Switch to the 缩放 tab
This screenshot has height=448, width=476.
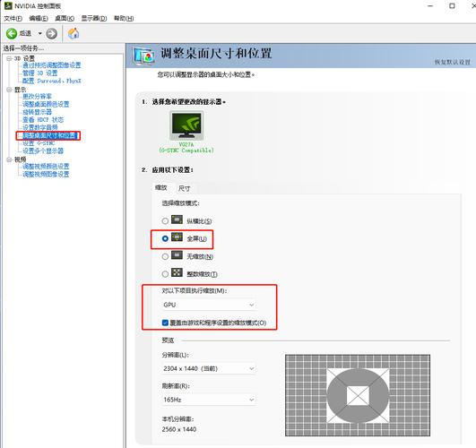160,187
